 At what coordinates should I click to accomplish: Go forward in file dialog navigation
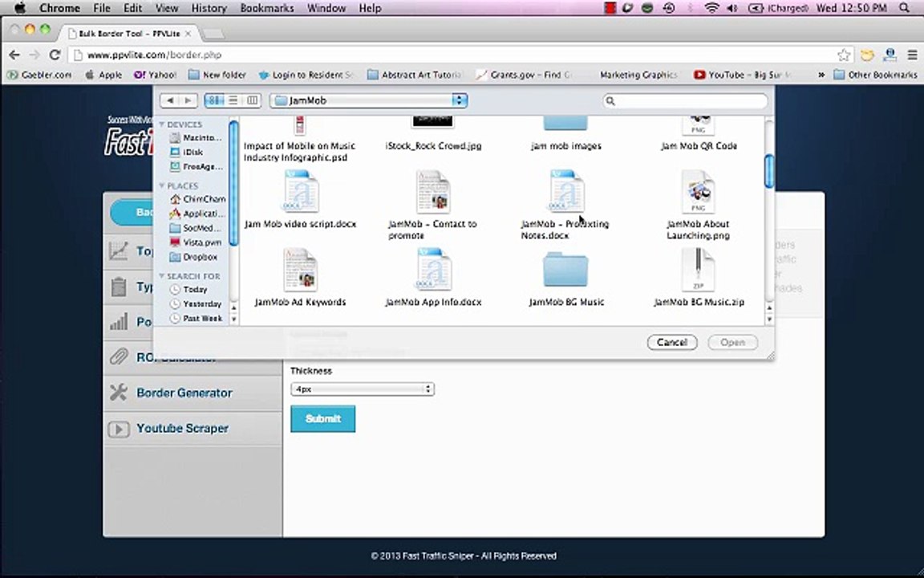coord(188,100)
